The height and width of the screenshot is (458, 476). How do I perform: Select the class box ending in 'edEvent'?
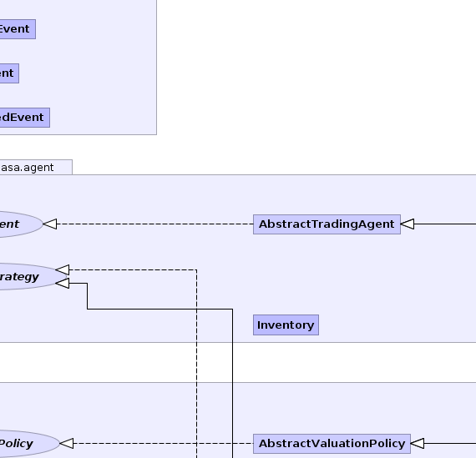click(25, 118)
